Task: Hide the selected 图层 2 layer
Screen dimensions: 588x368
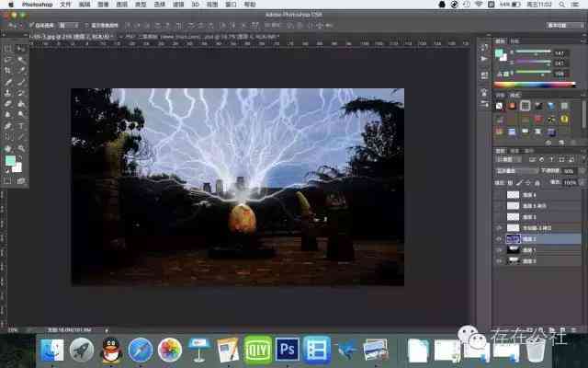Action: (x=499, y=239)
